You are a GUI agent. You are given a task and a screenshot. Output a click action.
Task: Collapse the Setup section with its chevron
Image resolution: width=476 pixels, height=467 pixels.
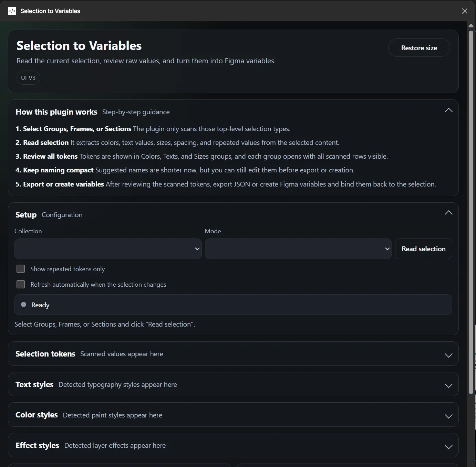448,213
